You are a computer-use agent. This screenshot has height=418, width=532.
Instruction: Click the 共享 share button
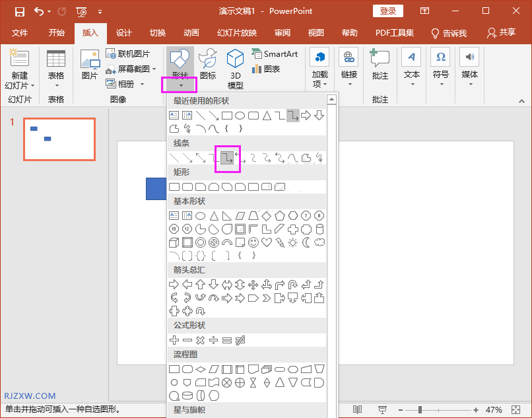[501, 33]
